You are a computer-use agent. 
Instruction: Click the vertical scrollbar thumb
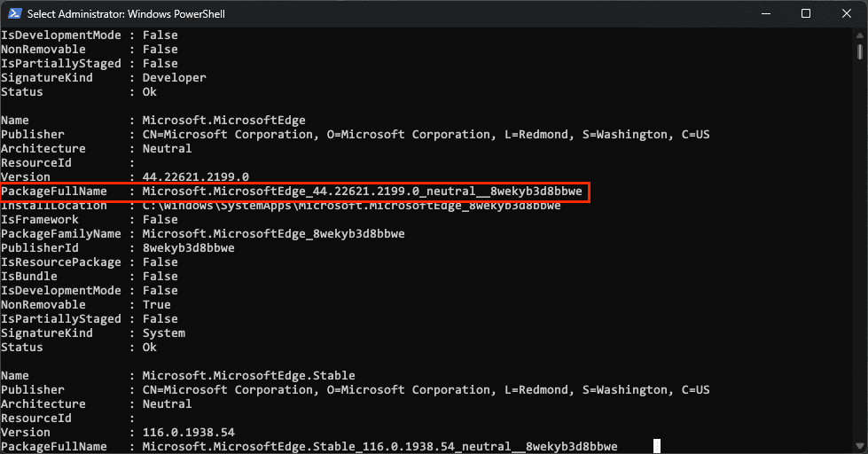(860, 52)
